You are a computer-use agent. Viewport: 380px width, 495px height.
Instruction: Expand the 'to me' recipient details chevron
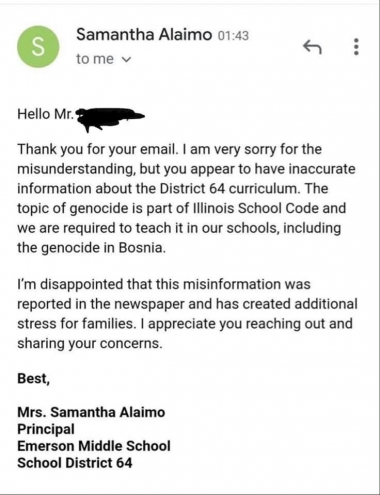point(126,60)
